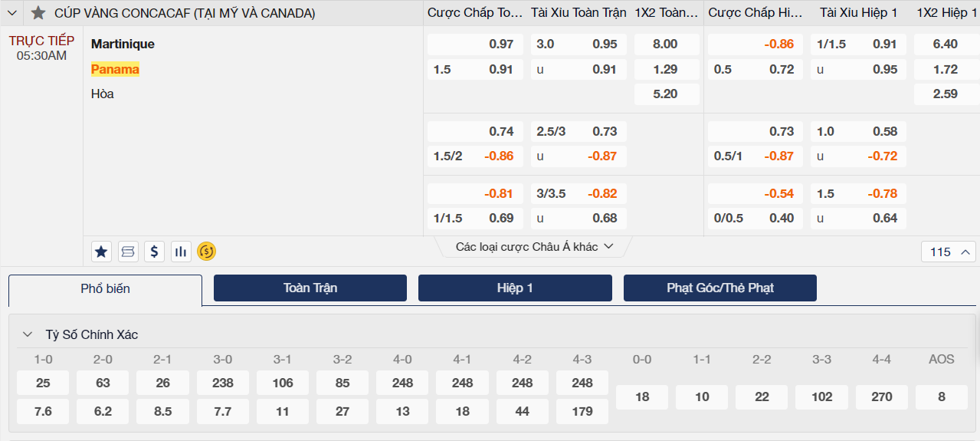
Task: Open the Phạt Góc/Thẻ Phạt tab
Action: click(719, 288)
